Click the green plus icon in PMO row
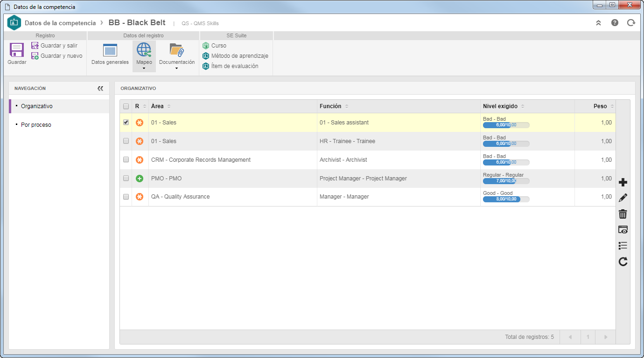Viewport: 644px width, 358px height. click(x=140, y=179)
